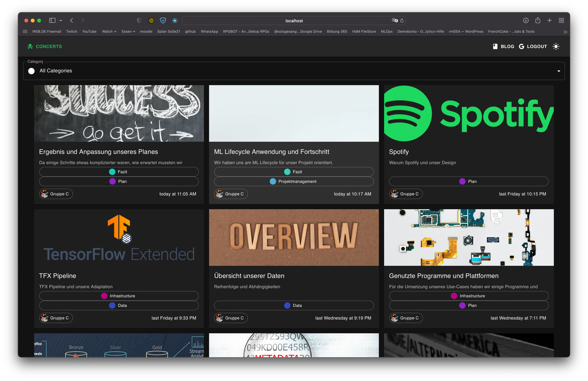The width and height of the screenshot is (588, 381).
Task: Select Fazit tag on Ergebnis post
Action: point(119,172)
